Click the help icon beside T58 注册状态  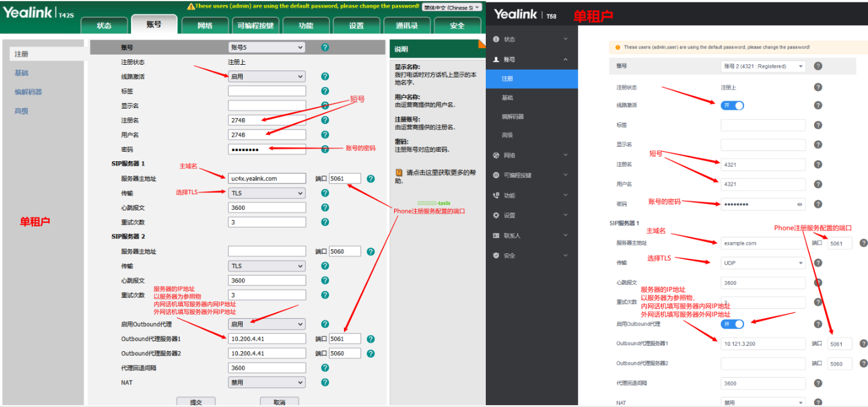point(818,87)
